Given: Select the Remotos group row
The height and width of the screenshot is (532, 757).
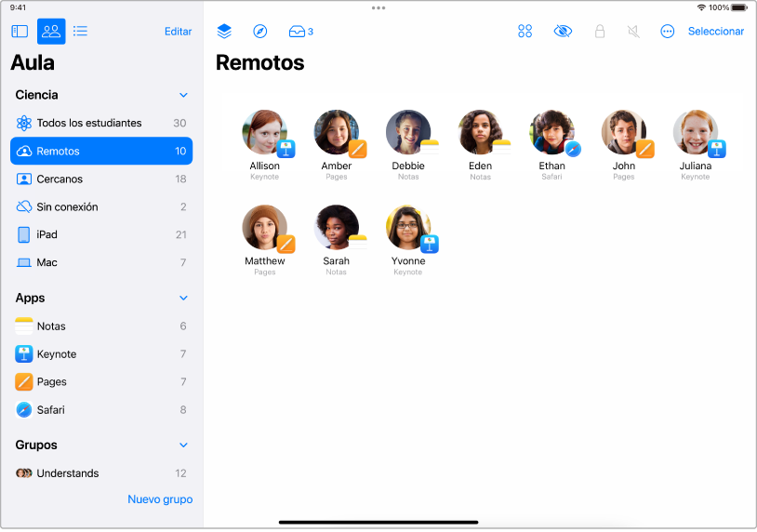Looking at the screenshot, I should click(x=101, y=151).
